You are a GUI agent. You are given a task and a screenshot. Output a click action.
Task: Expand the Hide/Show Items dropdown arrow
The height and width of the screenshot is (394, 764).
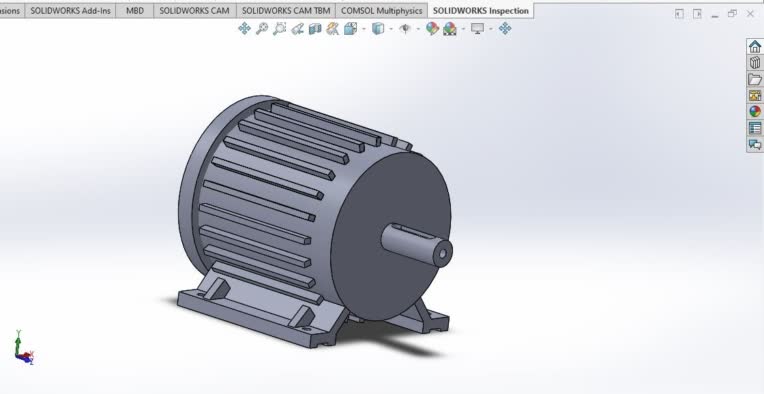pos(418,29)
